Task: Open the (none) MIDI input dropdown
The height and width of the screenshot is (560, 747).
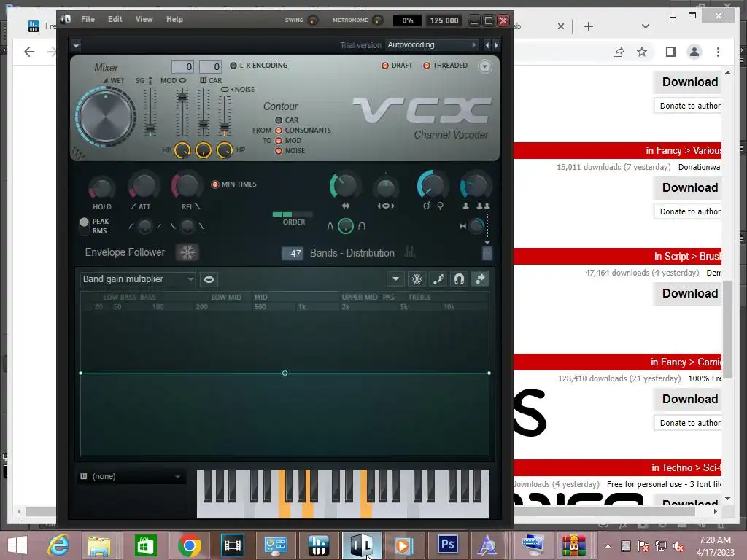Action: [x=131, y=476]
